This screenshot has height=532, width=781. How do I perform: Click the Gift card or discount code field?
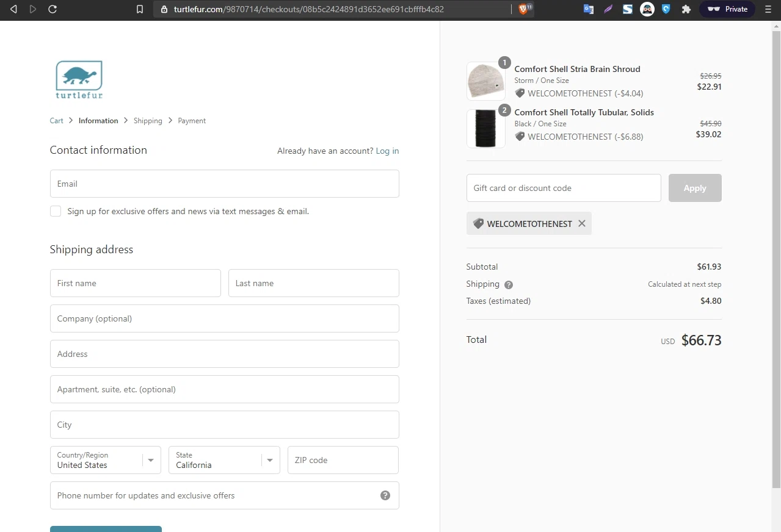pos(564,188)
